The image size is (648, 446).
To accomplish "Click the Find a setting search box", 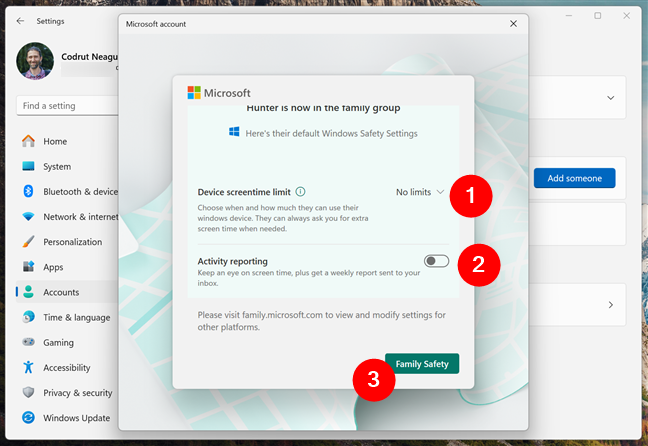I will pos(67,105).
